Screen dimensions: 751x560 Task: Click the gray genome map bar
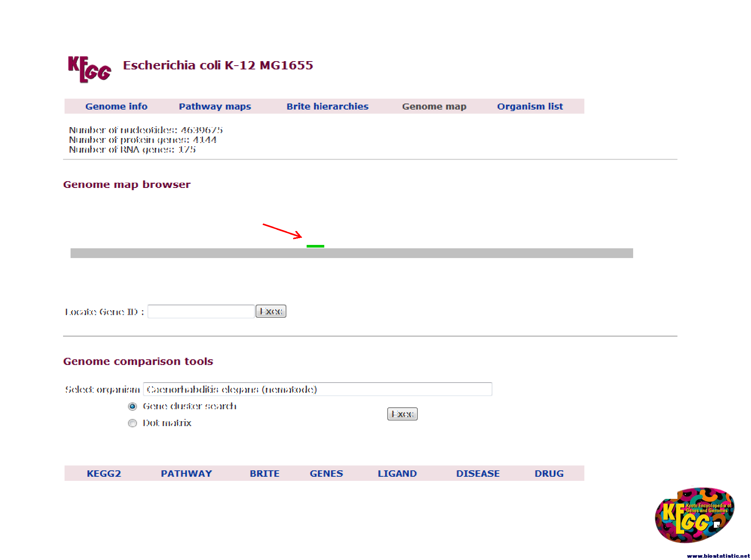click(352, 253)
